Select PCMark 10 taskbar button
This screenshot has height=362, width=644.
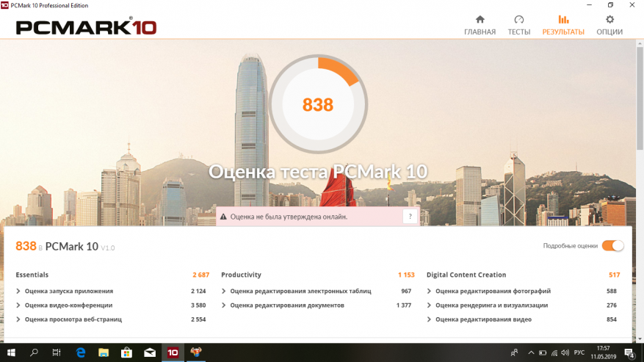click(173, 352)
